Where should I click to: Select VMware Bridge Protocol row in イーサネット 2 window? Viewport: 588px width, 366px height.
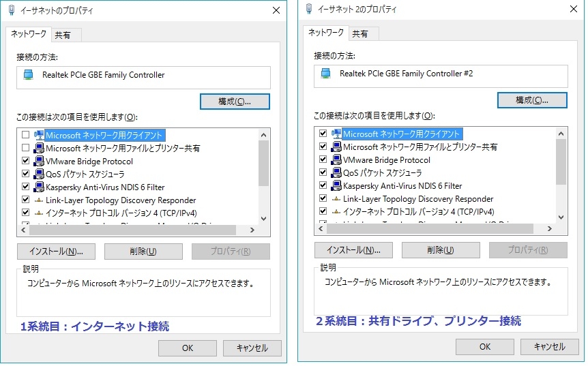tap(387, 160)
